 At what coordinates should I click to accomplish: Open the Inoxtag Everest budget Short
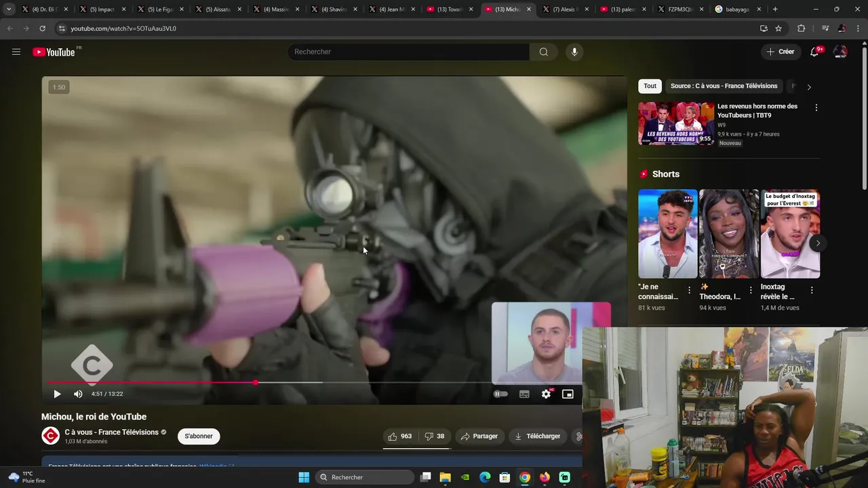coord(790,234)
